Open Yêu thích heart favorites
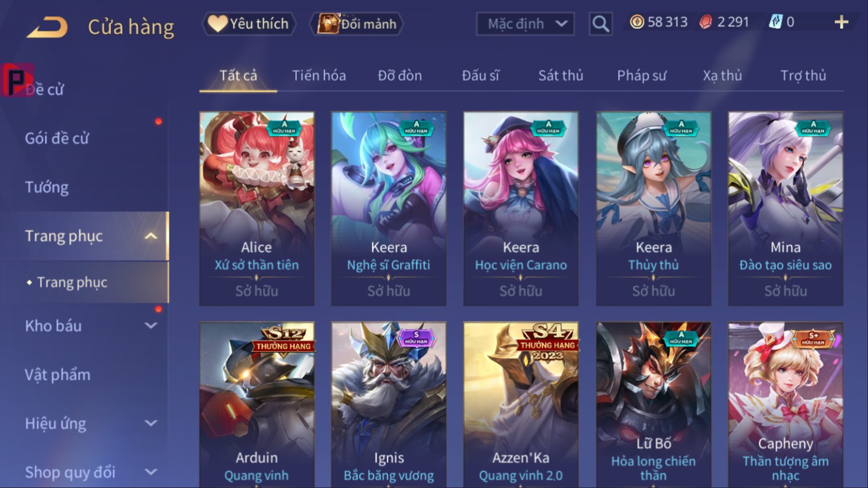868x488 pixels. coord(248,24)
